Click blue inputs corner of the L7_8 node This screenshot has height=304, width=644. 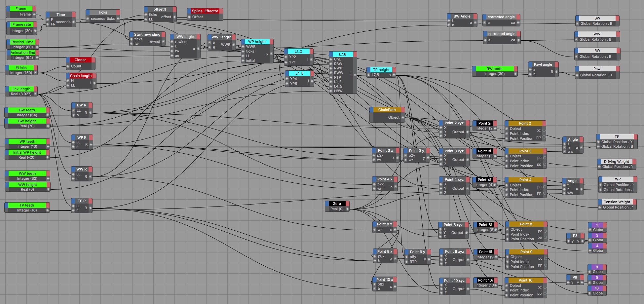point(331,54)
